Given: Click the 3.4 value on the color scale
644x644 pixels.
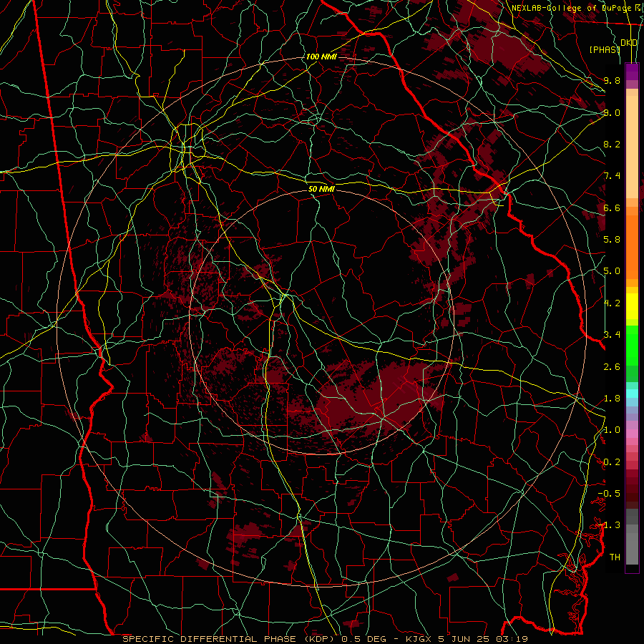Looking at the screenshot, I should 612,335.
